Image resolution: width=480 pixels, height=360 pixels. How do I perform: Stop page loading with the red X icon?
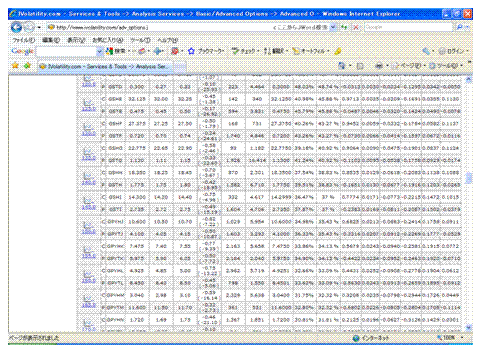click(x=356, y=27)
